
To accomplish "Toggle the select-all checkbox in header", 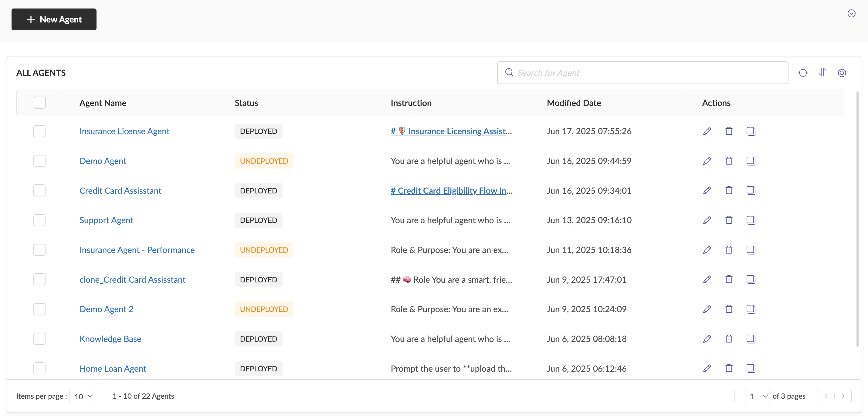I will coord(39,103).
